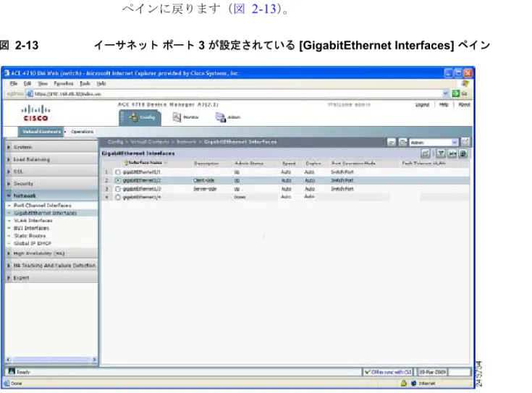Click the green checkmark sync status icon

tap(367, 372)
